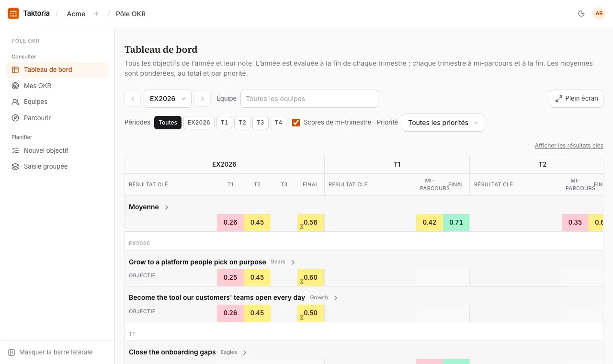Viewport: 613px width, 364px height.
Task: Open the Pôle OKR breadcrumb
Action: [131, 14]
